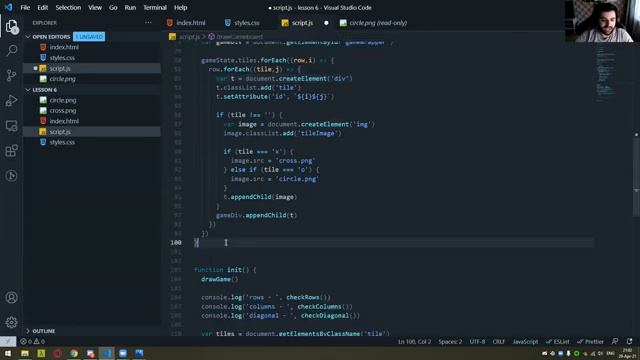Click Prettier status bar item
Image resolution: width=640 pixels, height=360 pixels.
click(x=590, y=341)
